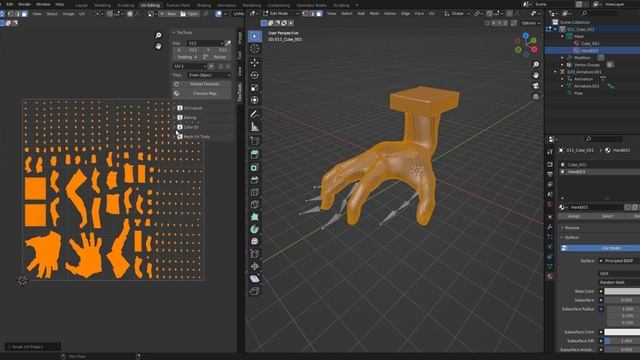The width and height of the screenshot is (640, 360).
Task: Open the Global transform orientation dropdown
Action: [458, 13]
